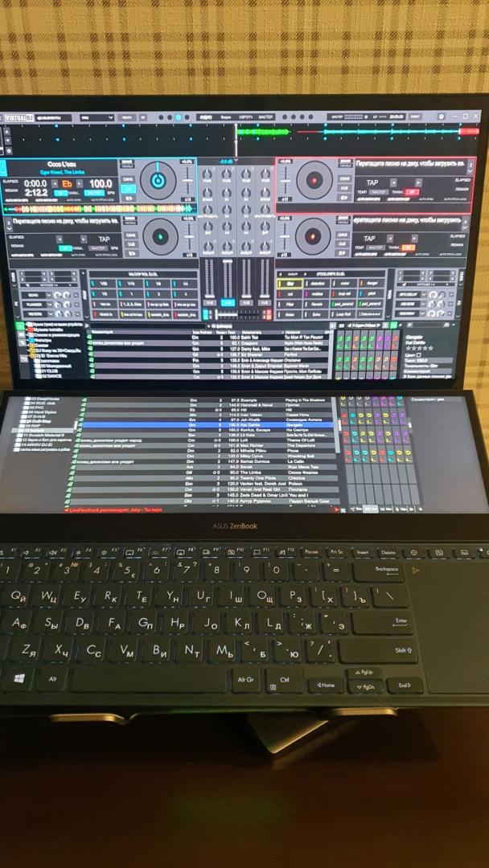Open the PRO layout dropdown

click(x=97, y=117)
